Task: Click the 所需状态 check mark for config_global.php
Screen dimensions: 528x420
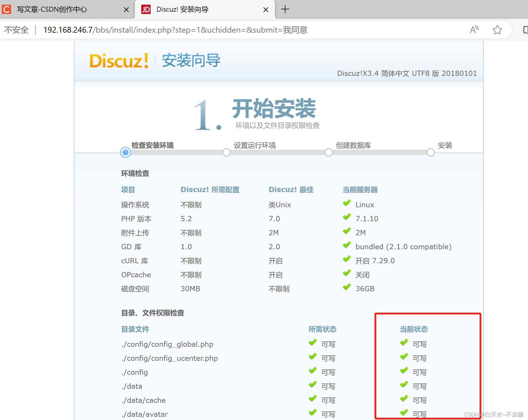Action: [x=313, y=343]
